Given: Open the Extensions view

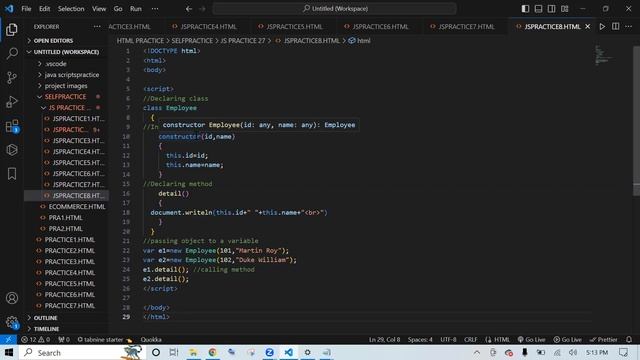Looking at the screenshot, I should pyautogui.click(x=12, y=126).
